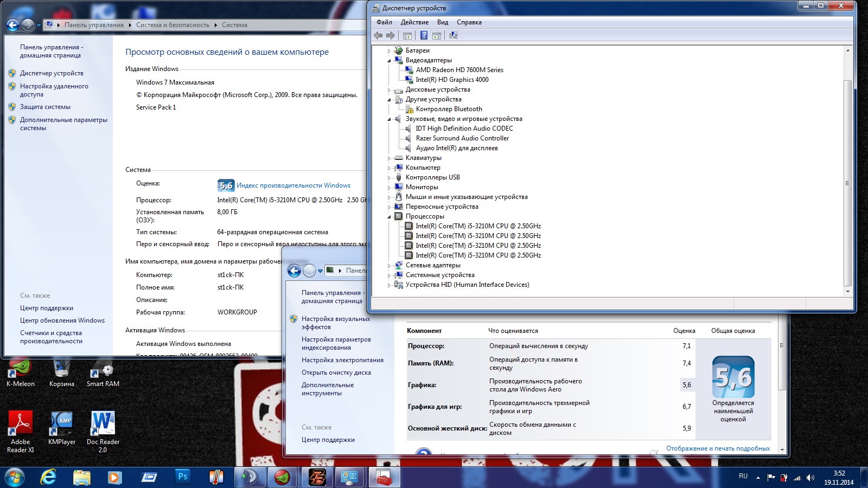The image size is (868, 488).
Task: Expand the Батареи node
Action: click(x=389, y=51)
